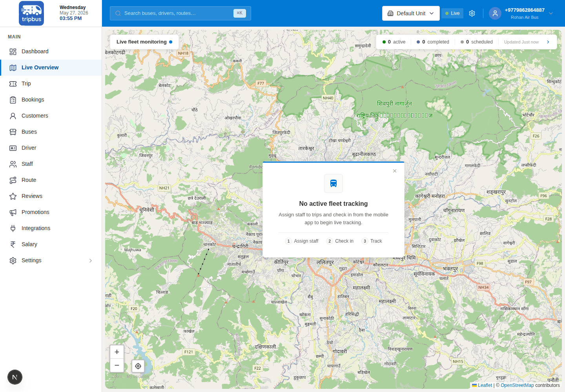
Task: Click the header time 03:55 PM
Action: 71,18
